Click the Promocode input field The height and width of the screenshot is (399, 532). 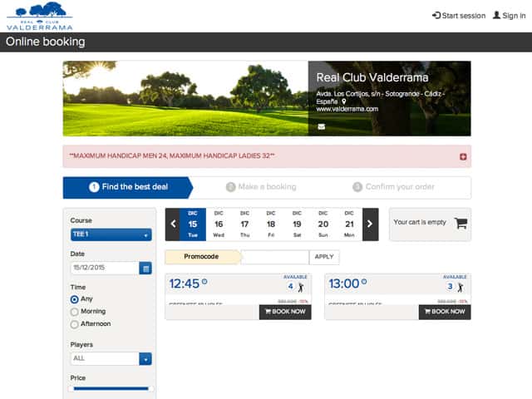tap(275, 257)
